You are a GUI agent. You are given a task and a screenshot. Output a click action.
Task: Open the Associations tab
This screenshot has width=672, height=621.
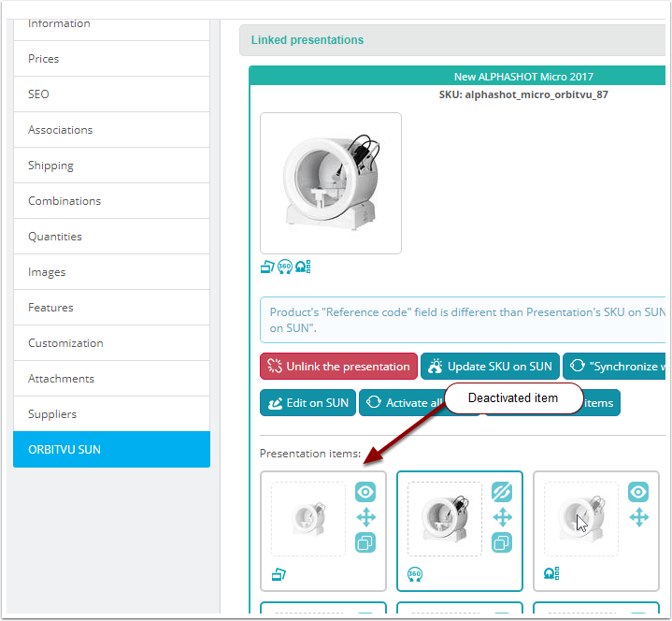111,130
